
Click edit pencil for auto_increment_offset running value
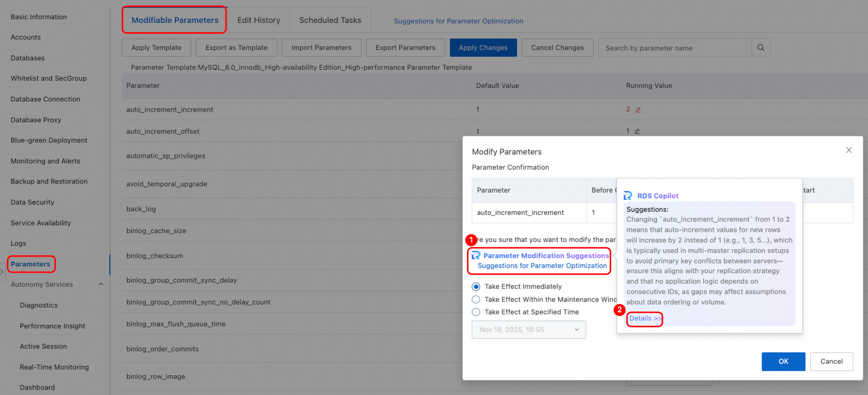pos(637,132)
